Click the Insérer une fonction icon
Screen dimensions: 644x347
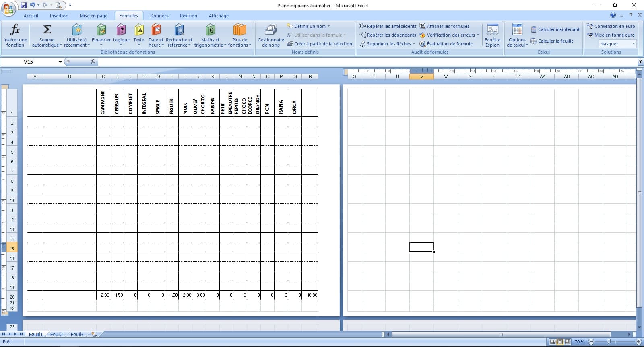coord(15,30)
